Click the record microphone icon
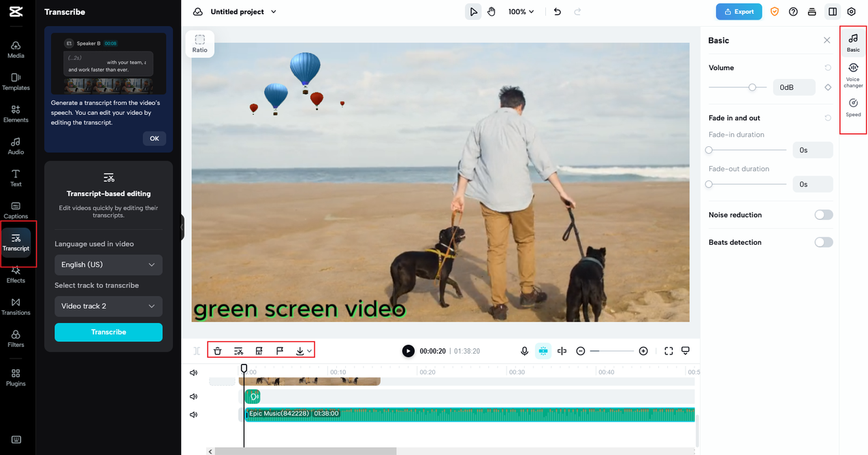The image size is (868, 455). [524, 351]
